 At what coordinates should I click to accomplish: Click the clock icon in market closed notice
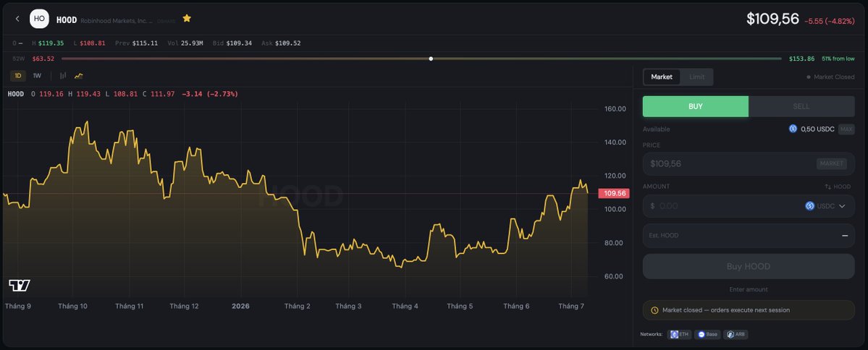coord(655,310)
